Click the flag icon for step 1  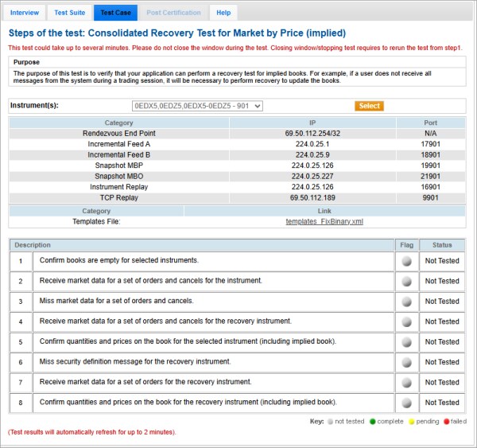406,261
